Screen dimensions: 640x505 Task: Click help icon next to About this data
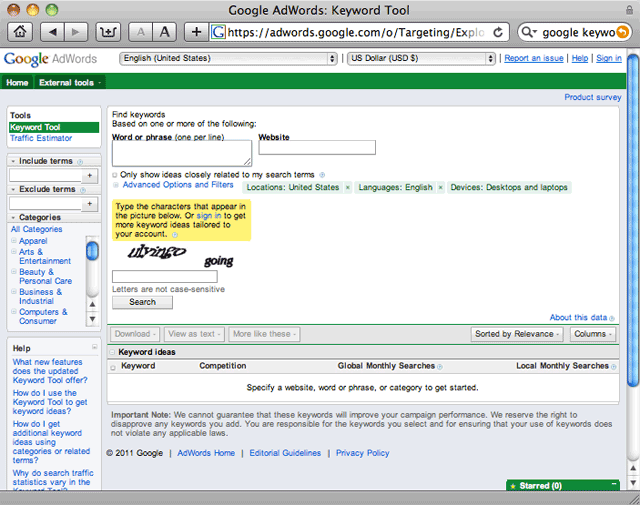pyautogui.click(x=611, y=318)
